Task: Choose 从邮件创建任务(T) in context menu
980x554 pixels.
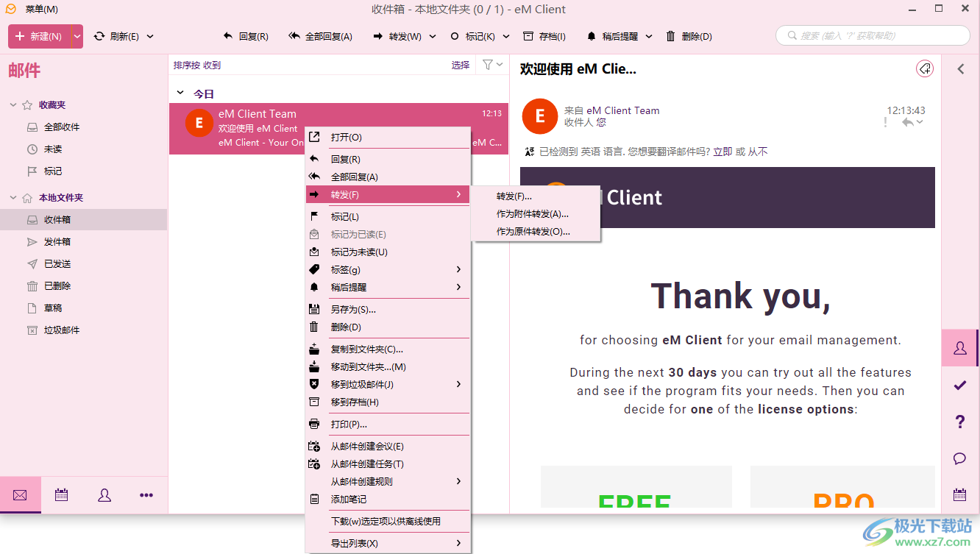Action: coord(388,464)
